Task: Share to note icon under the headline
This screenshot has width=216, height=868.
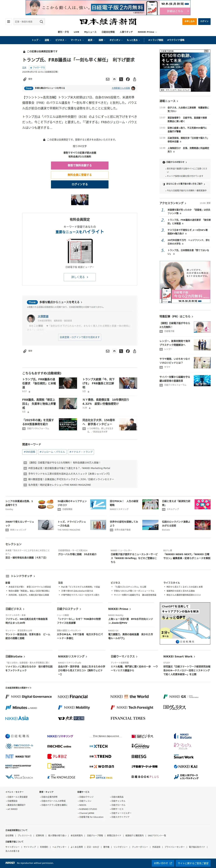Action: [x=114, y=79]
